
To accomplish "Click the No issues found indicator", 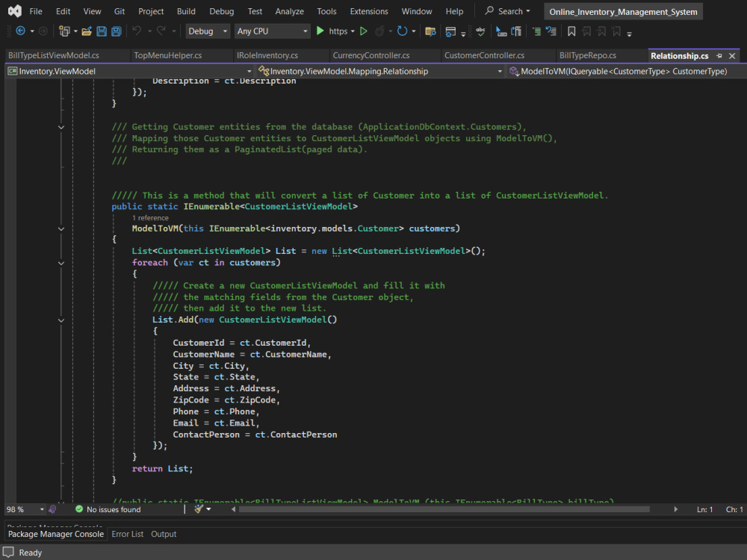I will [108, 509].
